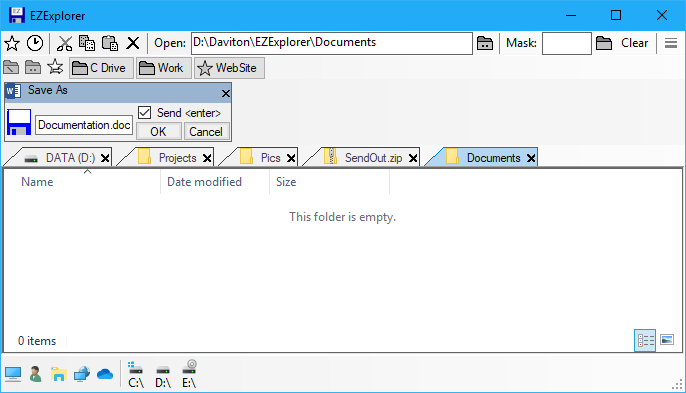686x393 pixels.
Task: Click the add-favorite star icon in bookmarks bar
Action: 56,67
